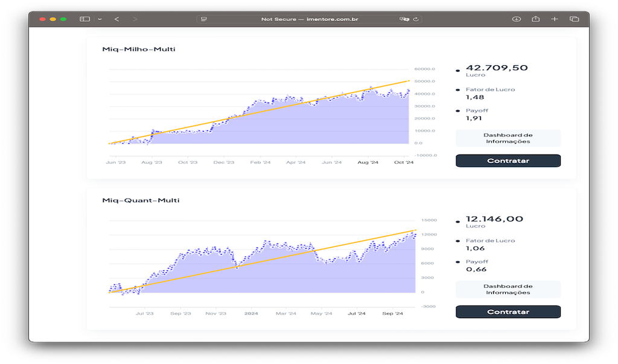
Task: Click the Payoff 0,66 value
Action: point(476,269)
